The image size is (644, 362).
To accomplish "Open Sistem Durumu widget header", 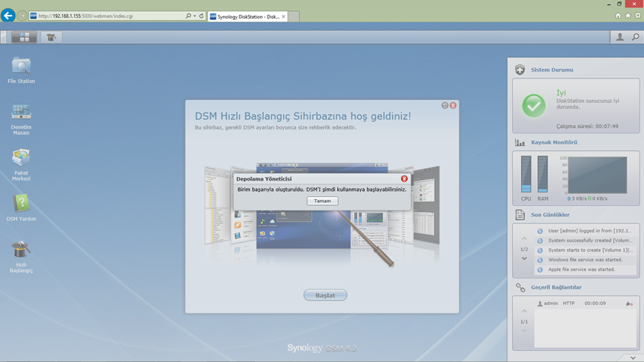I will [552, 70].
